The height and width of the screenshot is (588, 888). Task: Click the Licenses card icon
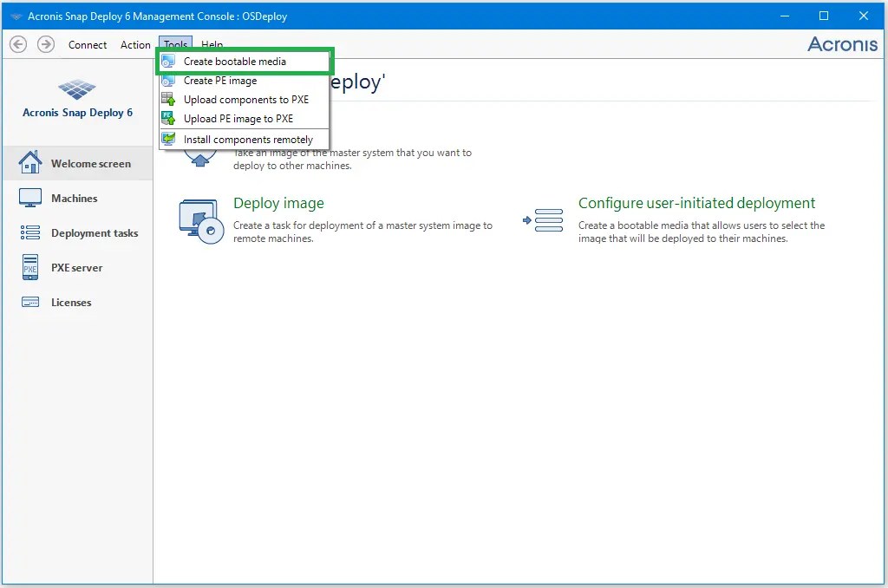tap(30, 302)
